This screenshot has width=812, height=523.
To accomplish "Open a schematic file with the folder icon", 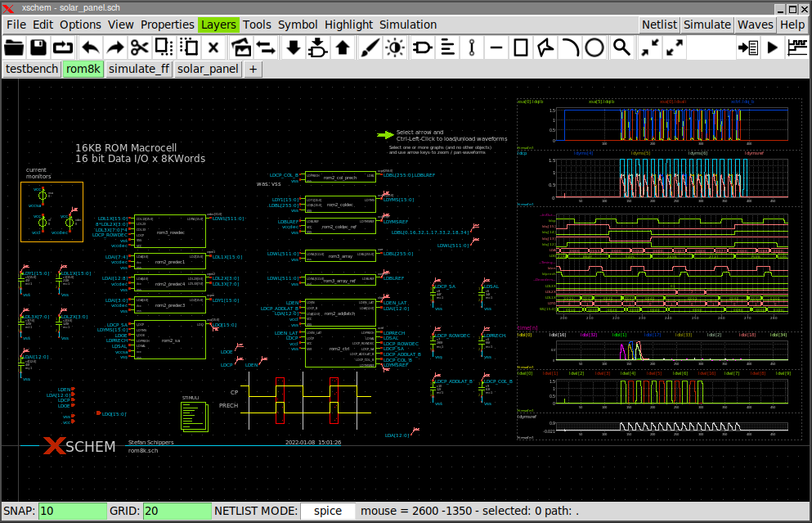I will (x=14, y=47).
